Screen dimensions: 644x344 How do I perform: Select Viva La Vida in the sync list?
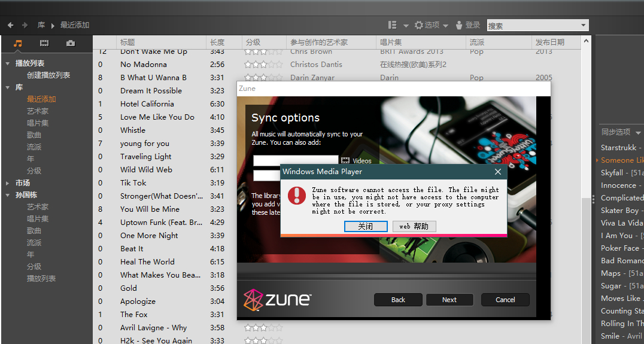[x=621, y=223]
